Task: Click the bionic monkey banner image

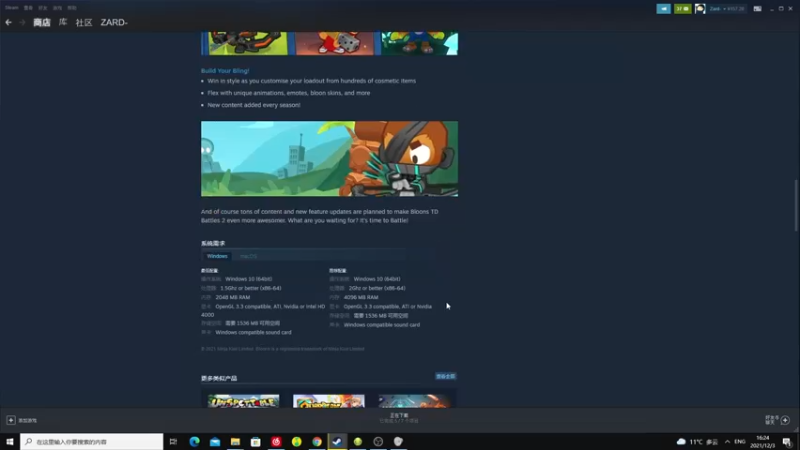Action: (x=329, y=159)
